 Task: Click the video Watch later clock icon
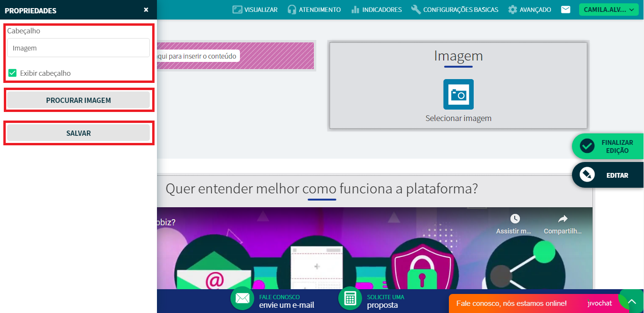(x=515, y=219)
